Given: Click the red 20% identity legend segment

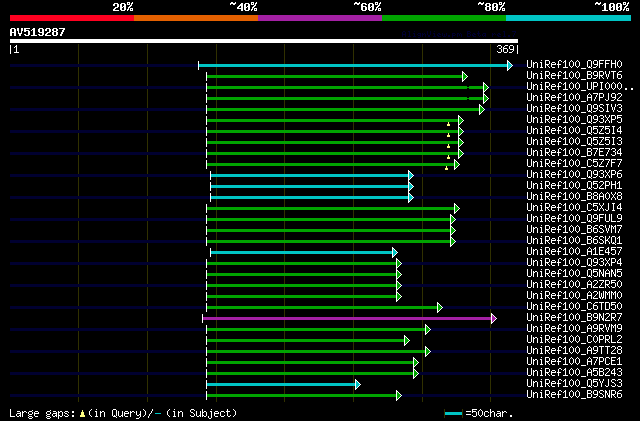Looking at the screenshot, I should point(72,18).
